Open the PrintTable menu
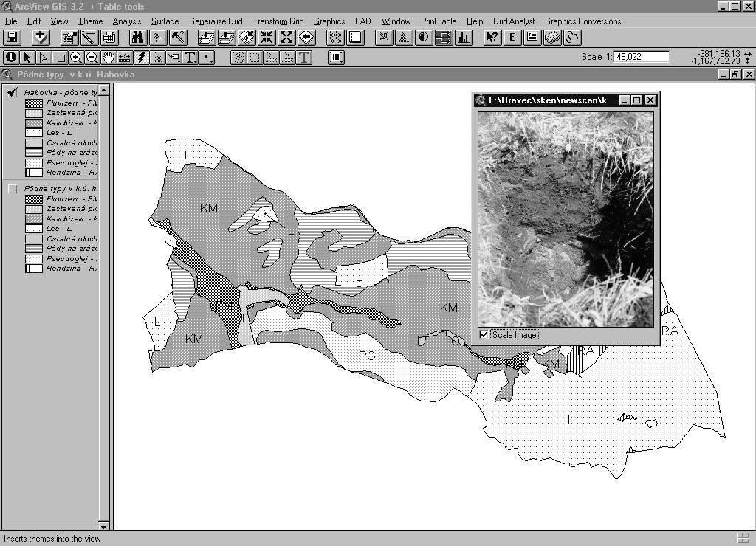The image size is (756, 546). point(439,21)
